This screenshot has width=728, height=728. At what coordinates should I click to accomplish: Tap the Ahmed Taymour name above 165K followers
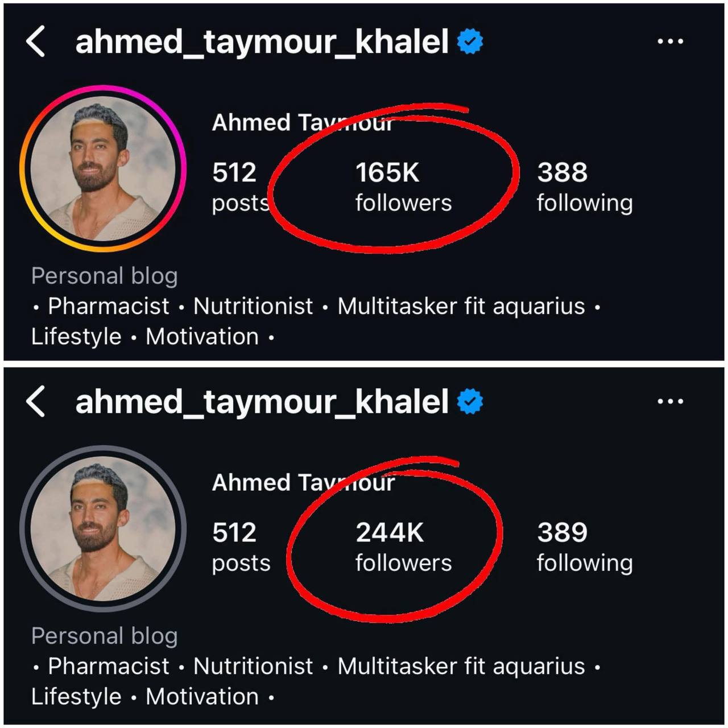point(301,122)
